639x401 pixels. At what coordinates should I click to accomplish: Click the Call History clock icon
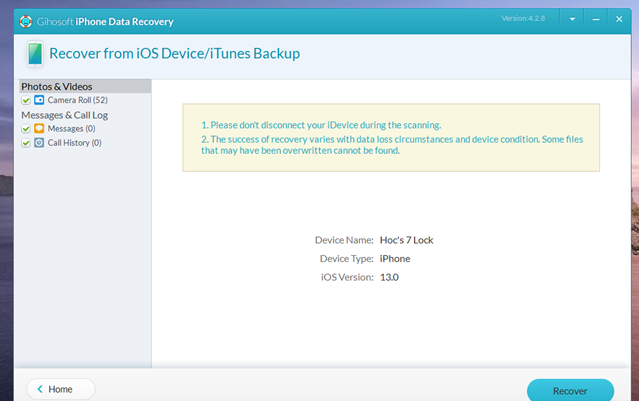[x=39, y=143]
